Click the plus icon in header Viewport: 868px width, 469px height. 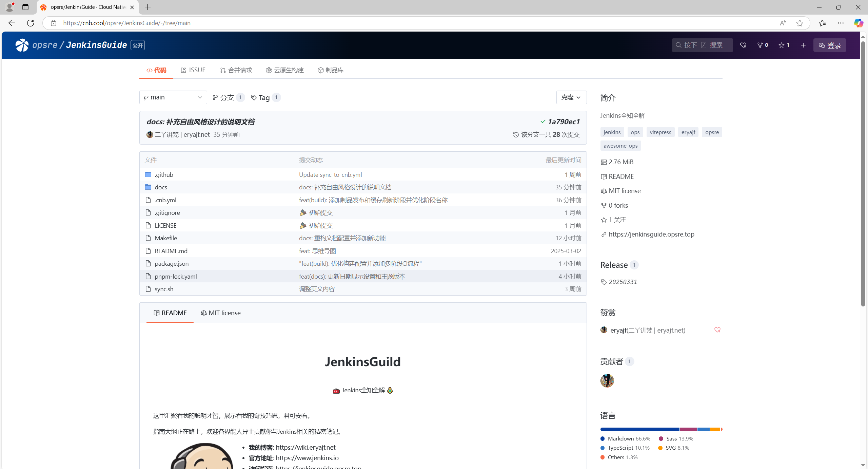click(x=803, y=45)
